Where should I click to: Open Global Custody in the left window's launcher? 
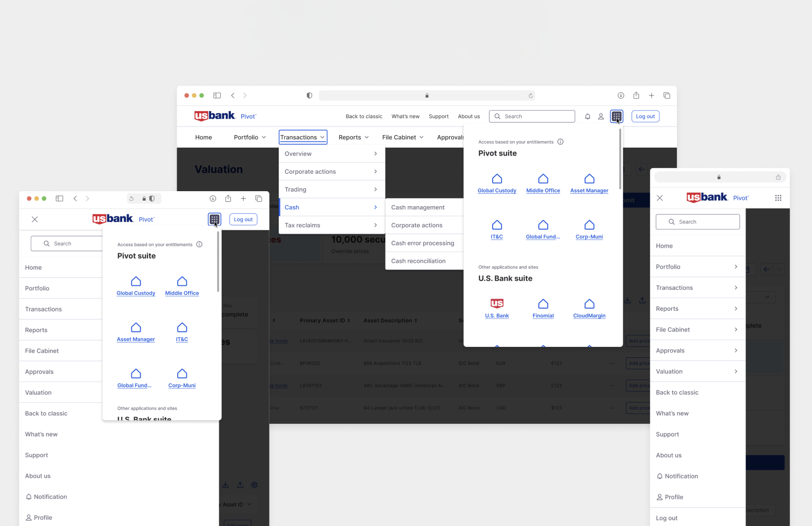(x=136, y=286)
